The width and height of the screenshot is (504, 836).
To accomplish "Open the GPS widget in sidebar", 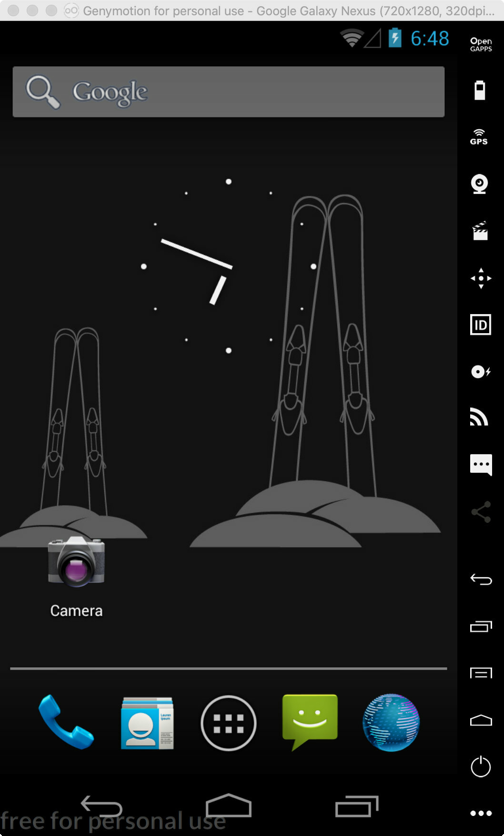I will pyautogui.click(x=479, y=137).
